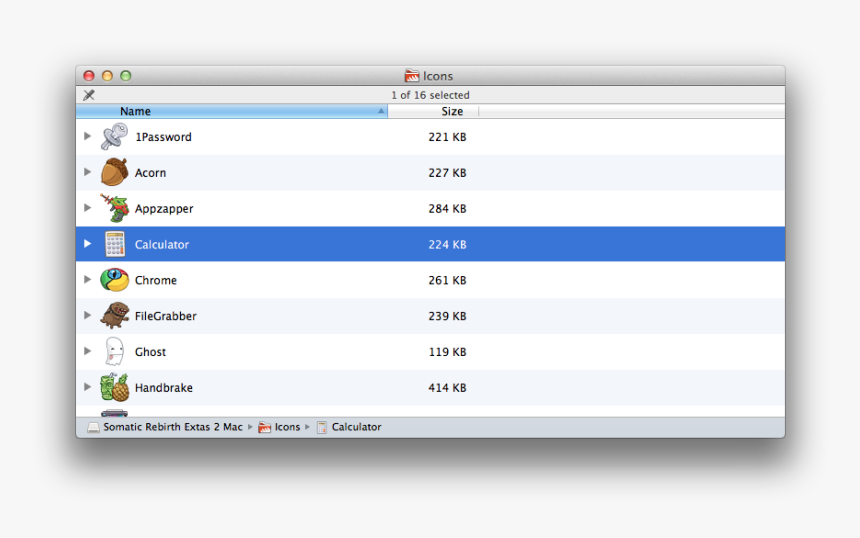
Task: Select the Acorn file name
Action: pyautogui.click(x=150, y=173)
